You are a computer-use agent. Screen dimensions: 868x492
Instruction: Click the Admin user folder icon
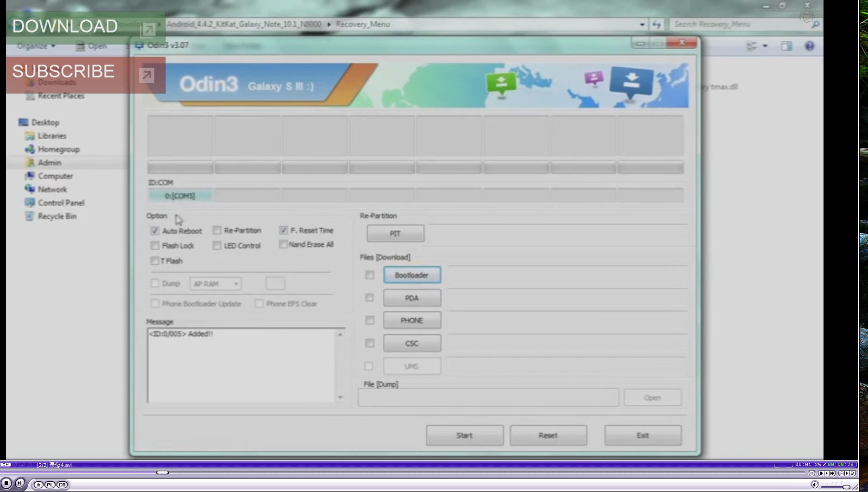(x=30, y=163)
